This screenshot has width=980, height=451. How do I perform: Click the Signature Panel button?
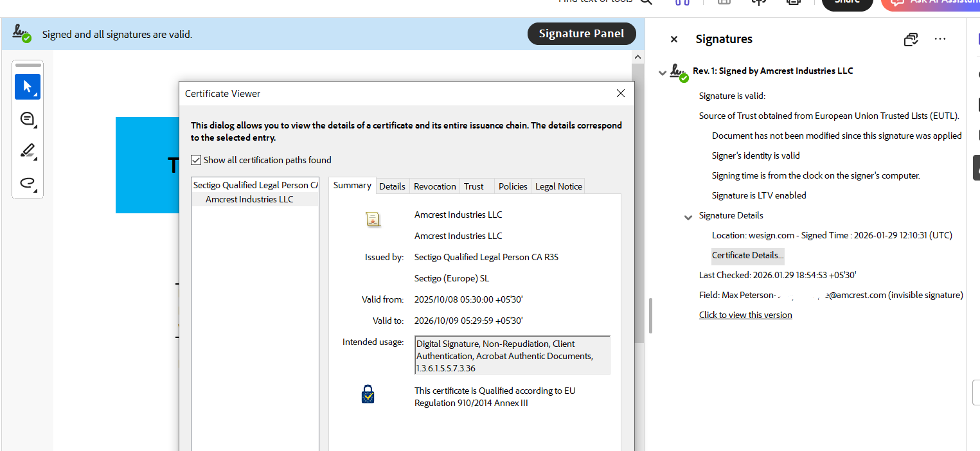(582, 34)
